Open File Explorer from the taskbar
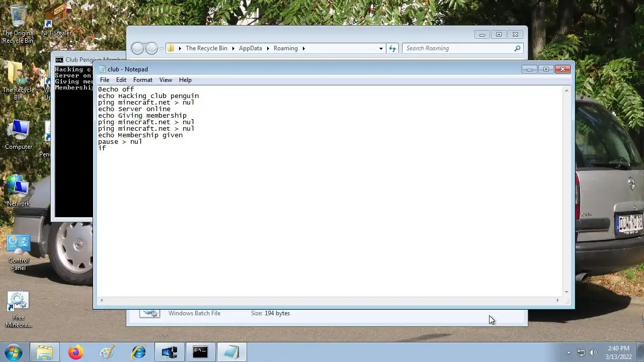The width and height of the screenshot is (644, 362). tap(45, 352)
